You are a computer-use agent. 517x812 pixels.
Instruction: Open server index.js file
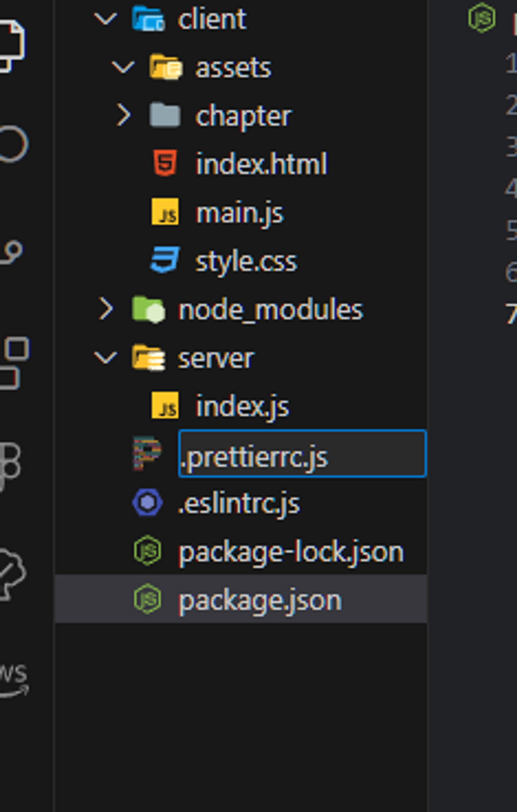point(242,407)
